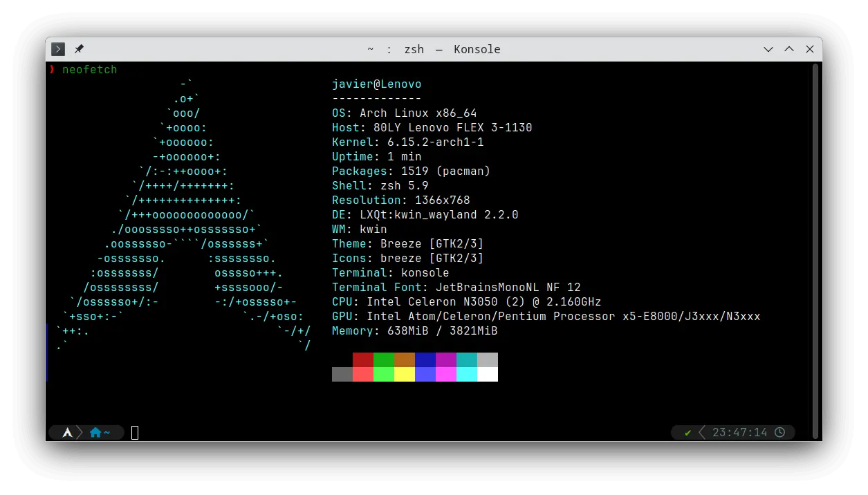868x495 pixels.
Task: Click the window title "~ : zsh — Konsole"
Action: point(434,49)
